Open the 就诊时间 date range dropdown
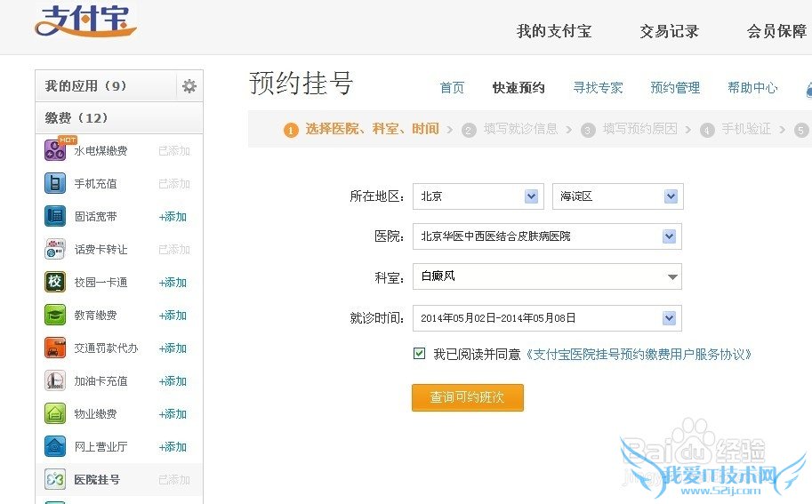The image size is (812, 504). coord(547,317)
